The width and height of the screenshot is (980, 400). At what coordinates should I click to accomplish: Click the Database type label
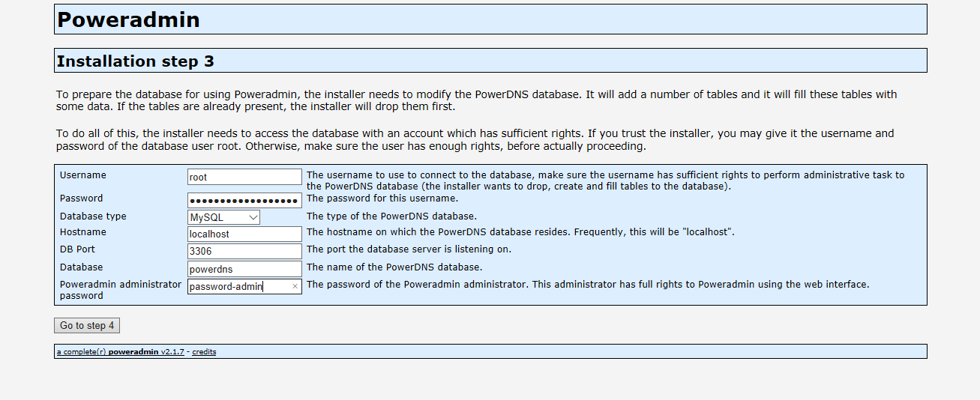(x=93, y=216)
